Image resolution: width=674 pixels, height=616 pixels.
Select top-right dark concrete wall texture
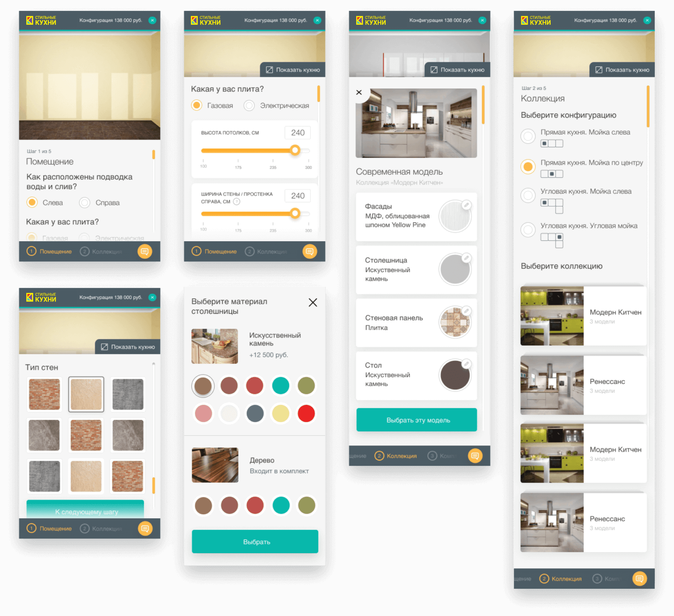(128, 394)
